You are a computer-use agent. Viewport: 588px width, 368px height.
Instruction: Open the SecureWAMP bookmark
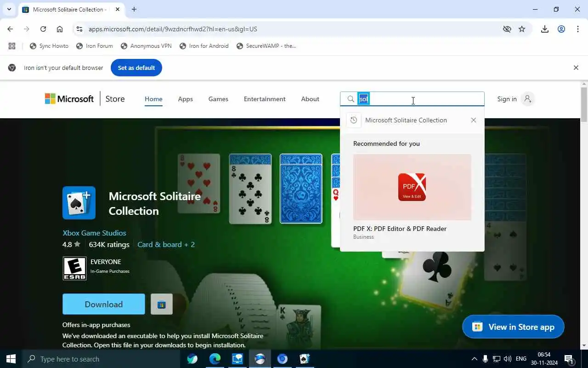266,46
